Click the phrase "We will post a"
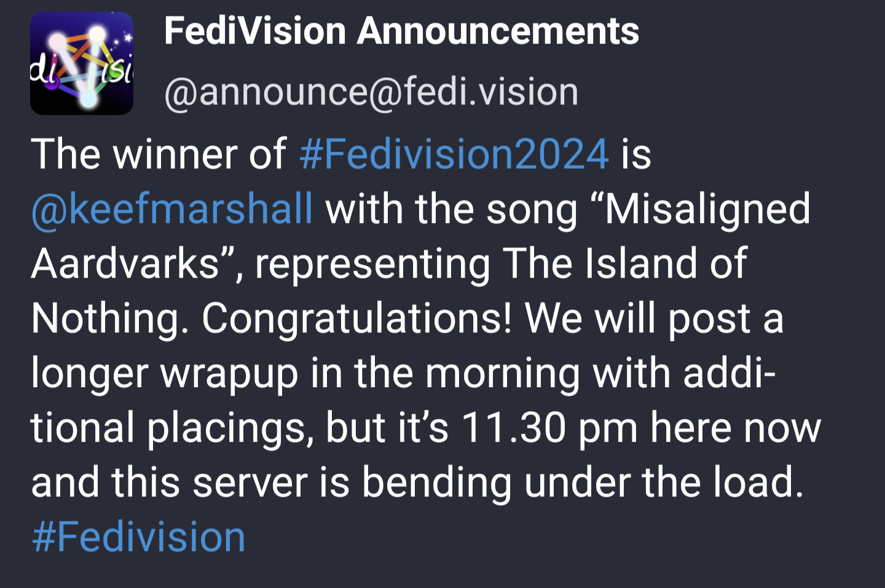Viewport: 885px width, 588px height. click(x=654, y=318)
